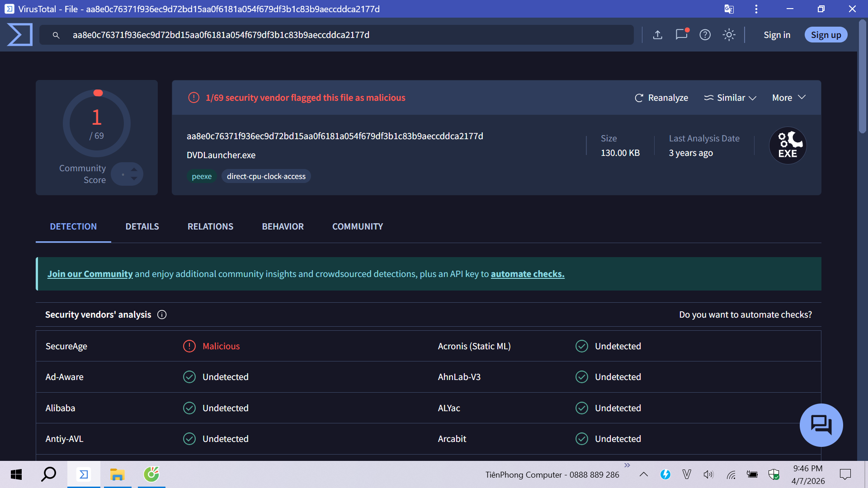Open File Explorer from taskbar

[117, 474]
